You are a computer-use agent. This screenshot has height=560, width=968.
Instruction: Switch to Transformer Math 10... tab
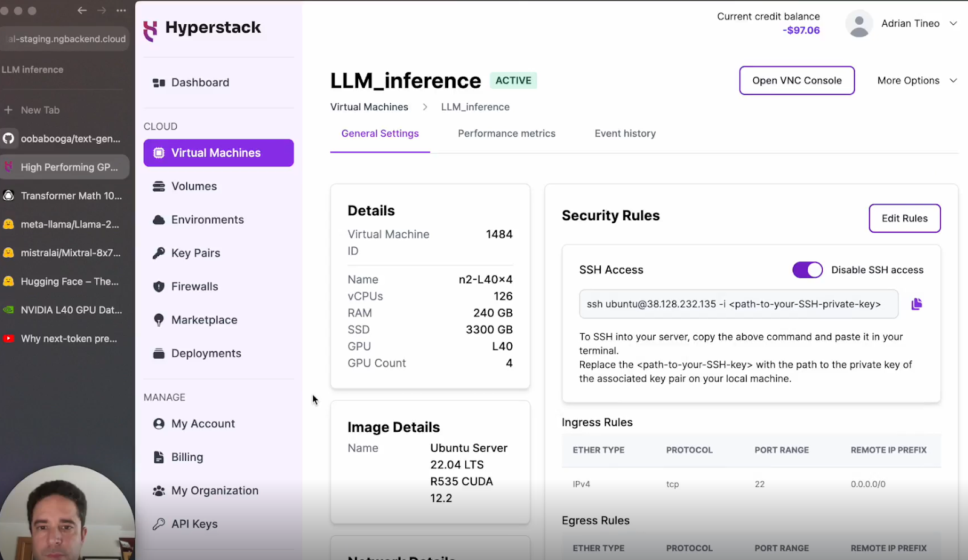point(64,196)
